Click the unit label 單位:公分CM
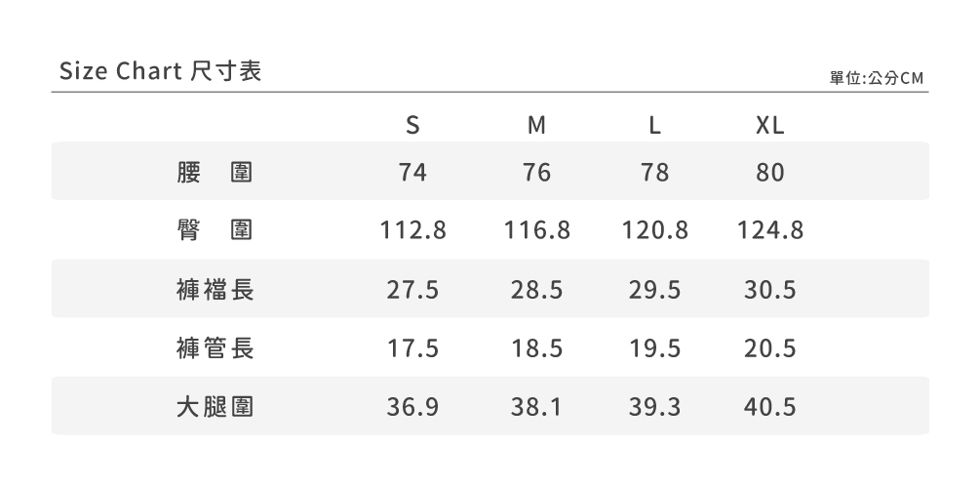 click(x=877, y=78)
